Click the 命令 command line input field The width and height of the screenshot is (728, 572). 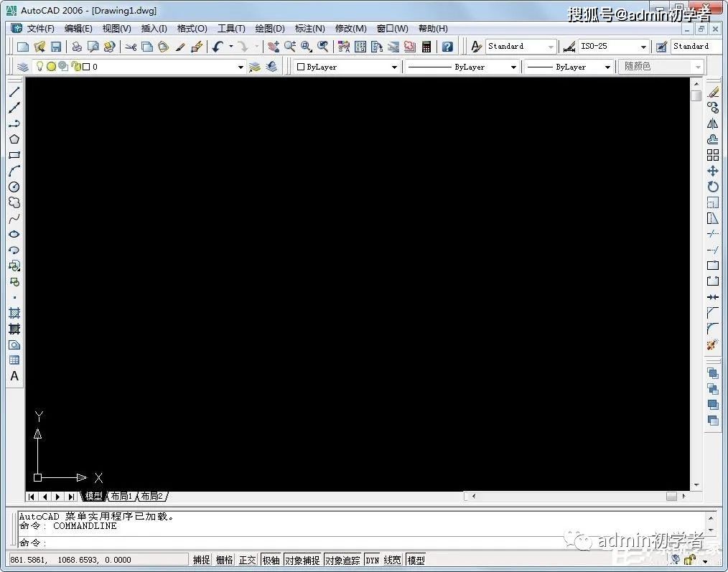coord(359,543)
